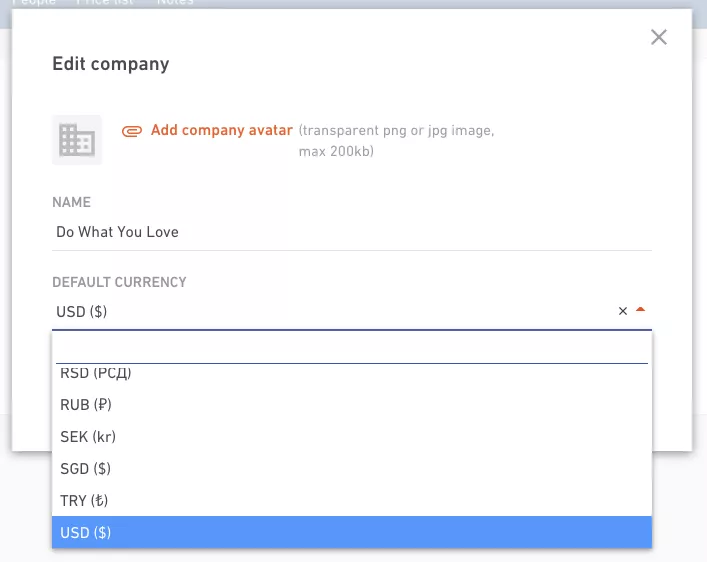The image size is (707, 562).
Task: Collapse the currency dropdown with the orange caret
Action: click(640, 310)
